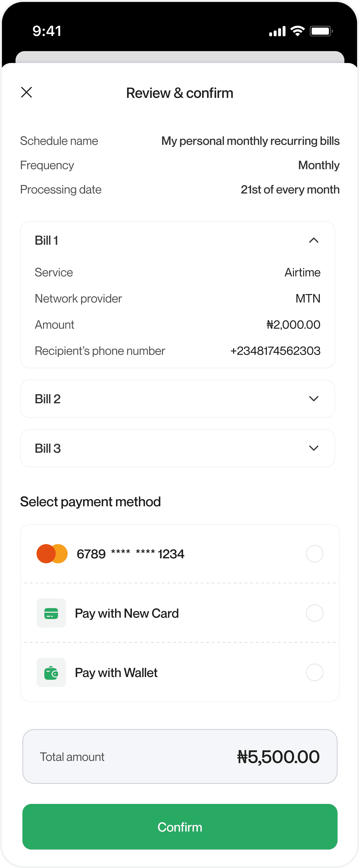Tap the Wi-Fi status icon
The width and height of the screenshot is (359, 868).
coord(297,31)
